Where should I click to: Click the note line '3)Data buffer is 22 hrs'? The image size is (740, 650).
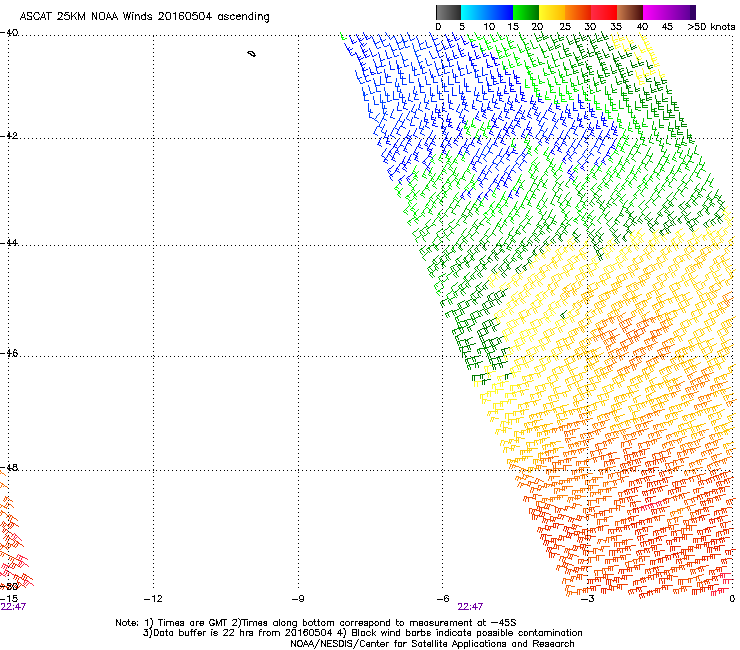(x=362, y=633)
